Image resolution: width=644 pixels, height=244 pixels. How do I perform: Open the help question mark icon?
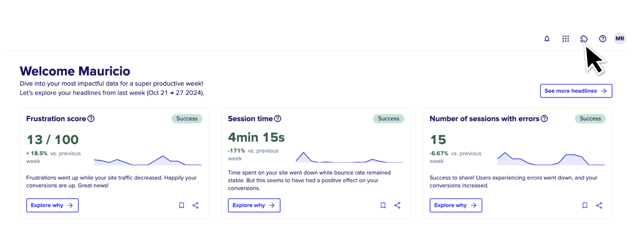click(603, 39)
